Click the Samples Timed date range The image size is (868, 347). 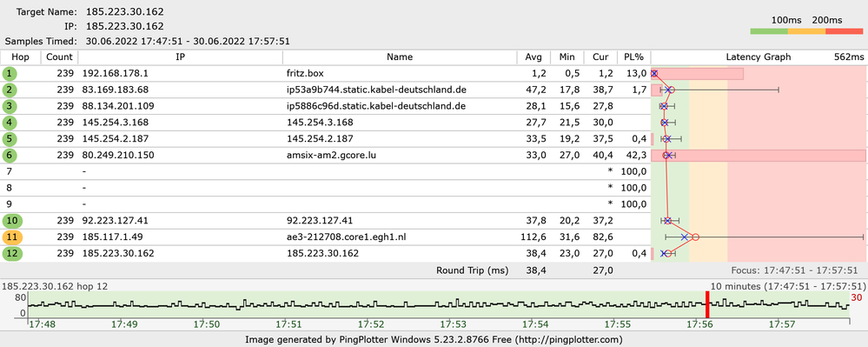pyautogui.click(x=188, y=41)
